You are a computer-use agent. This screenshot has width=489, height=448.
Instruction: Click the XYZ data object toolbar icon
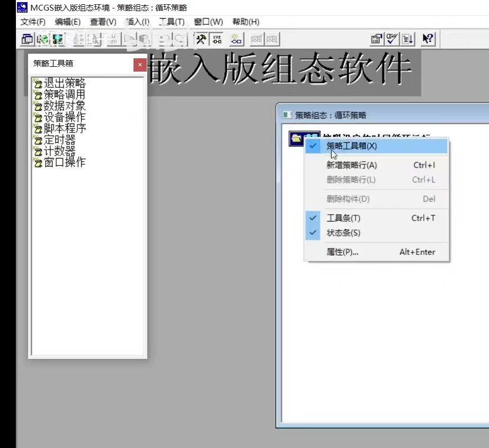pos(217,39)
